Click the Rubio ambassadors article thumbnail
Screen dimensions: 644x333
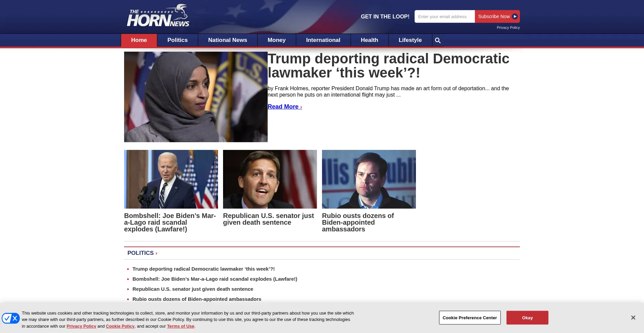point(369,179)
